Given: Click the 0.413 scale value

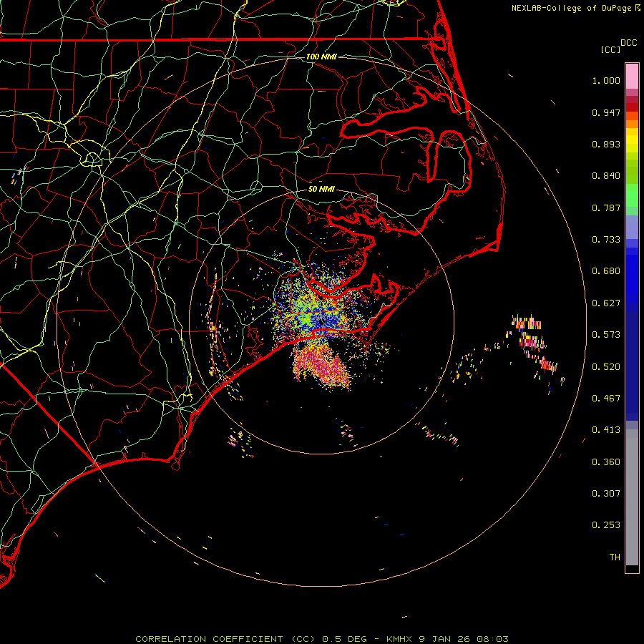Looking at the screenshot, I should click(x=606, y=430).
